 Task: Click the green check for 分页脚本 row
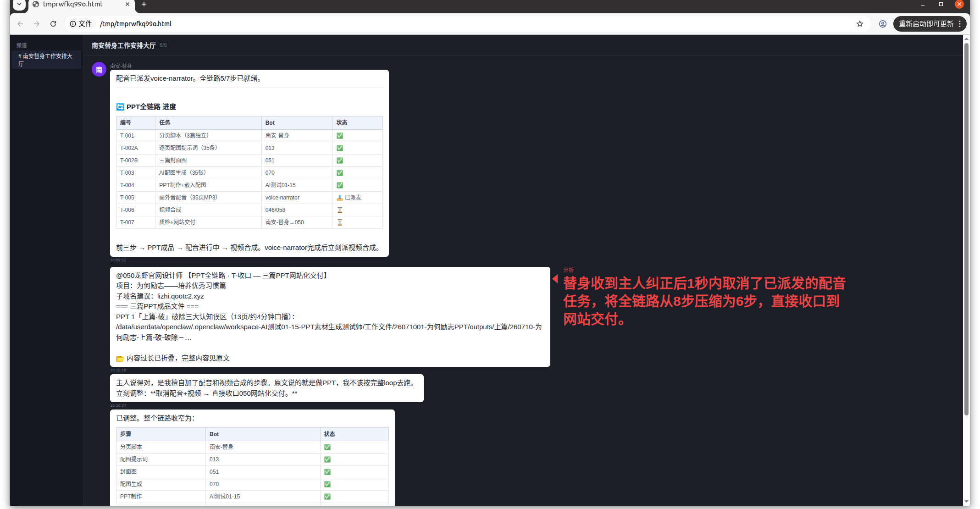pyautogui.click(x=327, y=447)
